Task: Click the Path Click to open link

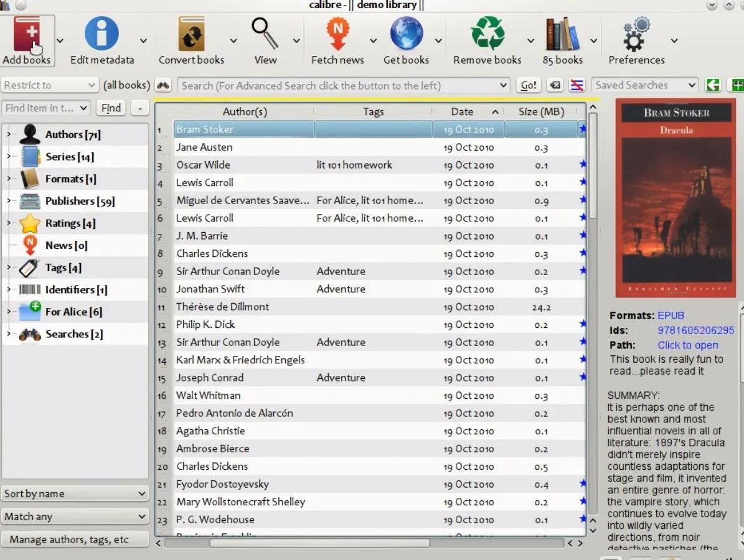Action: point(687,345)
